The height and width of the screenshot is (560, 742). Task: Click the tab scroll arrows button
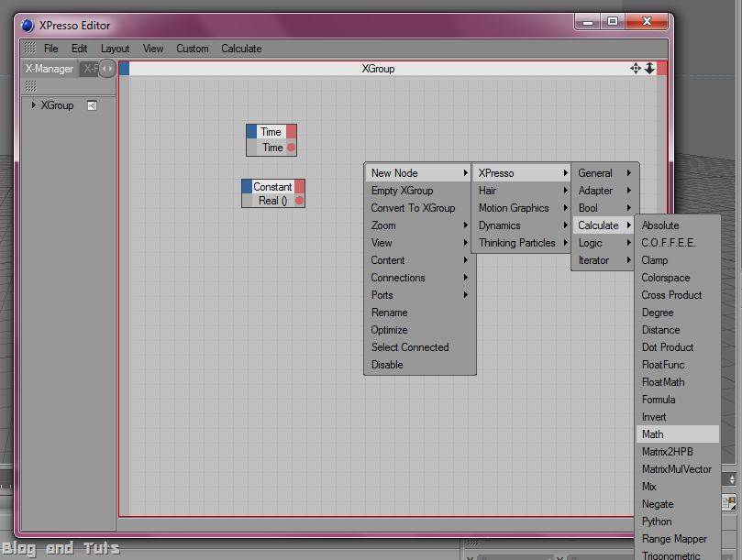(x=107, y=69)
